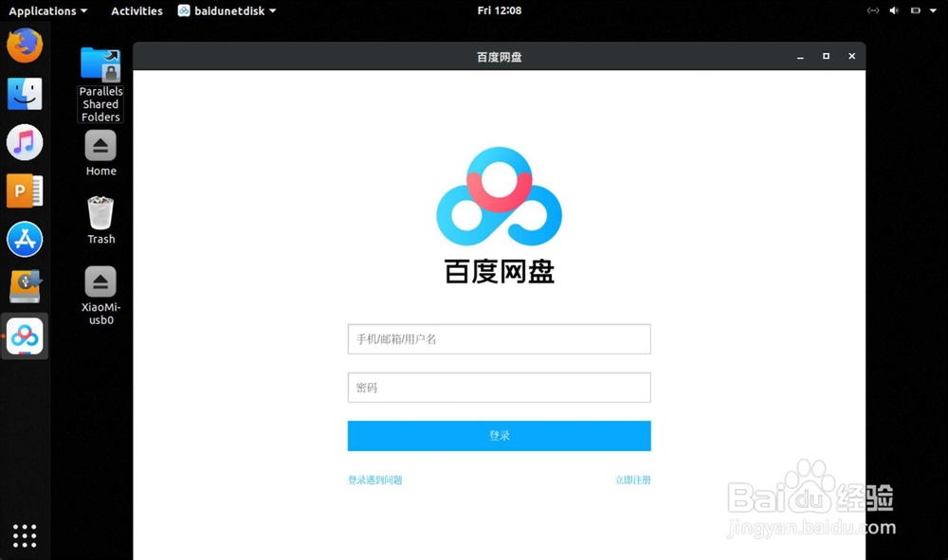The image size is (948, 560).
Task: Click the volume icon in top bar
Action: click(x=894, y=10)
